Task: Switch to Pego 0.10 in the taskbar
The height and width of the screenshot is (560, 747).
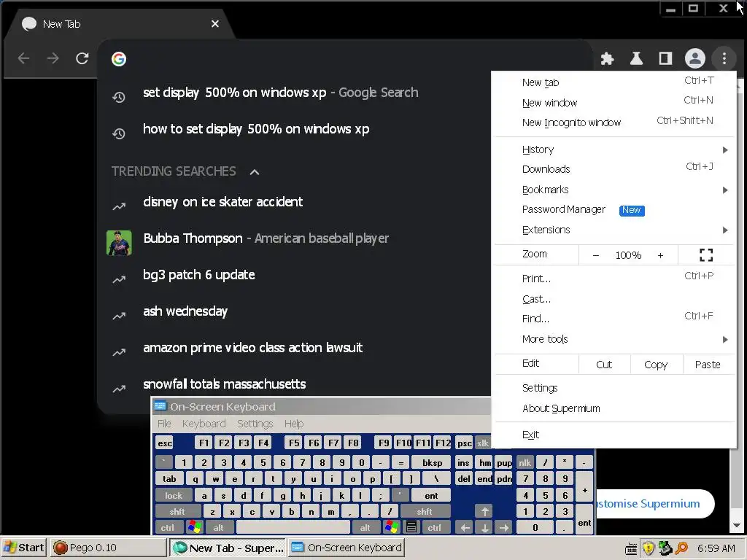Action: [109, 548]
